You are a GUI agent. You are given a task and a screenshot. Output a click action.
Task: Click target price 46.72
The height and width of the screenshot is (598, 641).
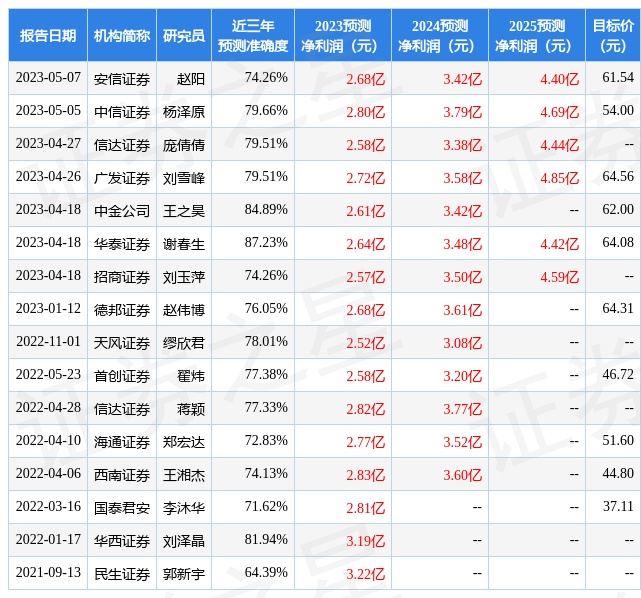(618, 376)
